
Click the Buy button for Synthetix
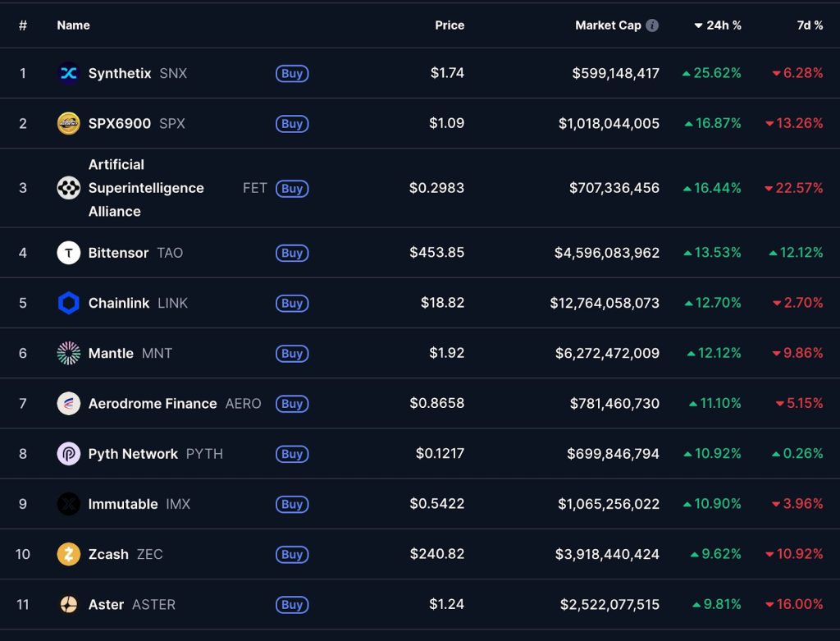tap(292, 73)
